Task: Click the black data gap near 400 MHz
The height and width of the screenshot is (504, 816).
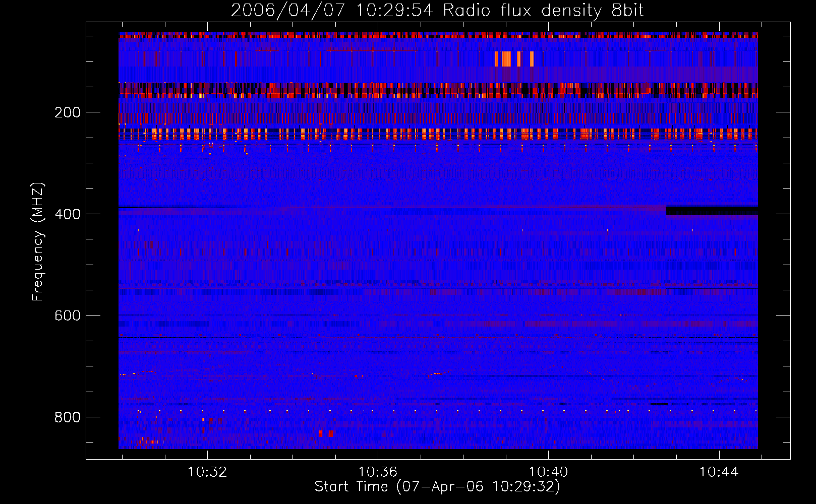Action: click(x=712, y=211)
